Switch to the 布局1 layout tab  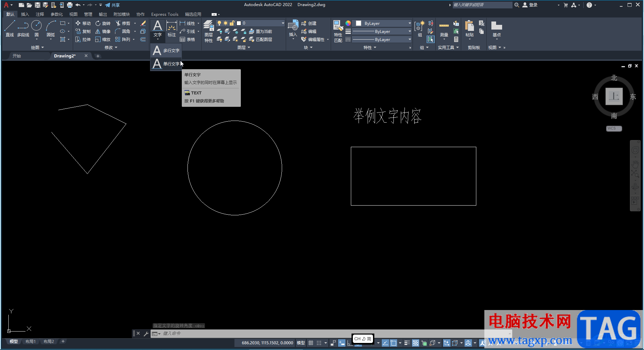30,342
